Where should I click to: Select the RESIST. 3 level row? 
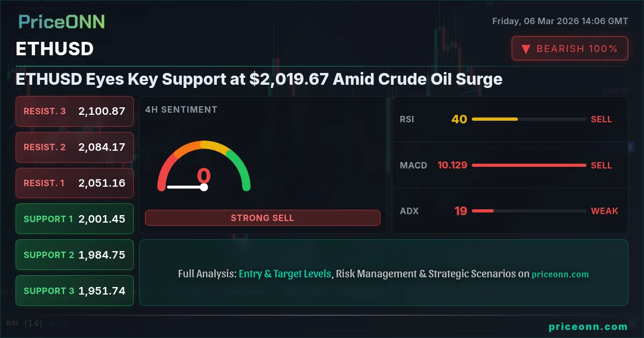[75, 111]
